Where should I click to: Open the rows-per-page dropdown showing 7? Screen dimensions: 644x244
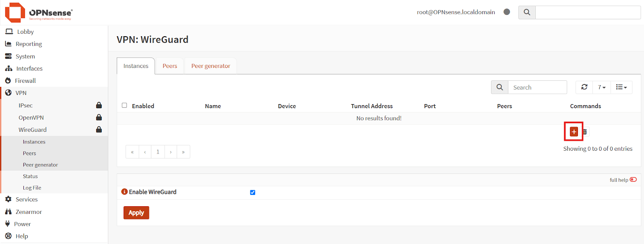[x=601, y=87]
